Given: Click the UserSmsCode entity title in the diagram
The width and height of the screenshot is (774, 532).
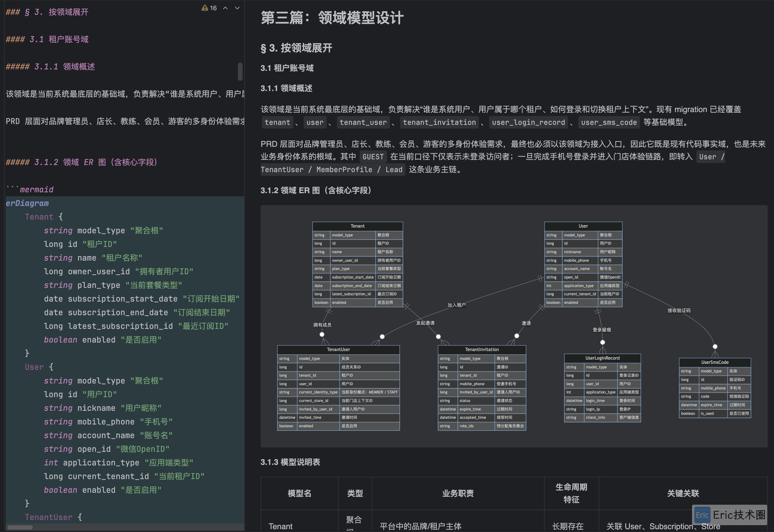Looking at the screenshot, I should tap(715, 362).
